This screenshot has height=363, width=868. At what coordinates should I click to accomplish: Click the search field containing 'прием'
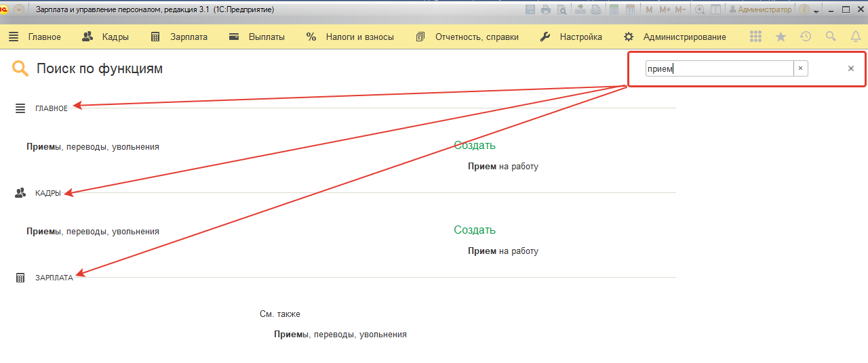tap(719, 68)
